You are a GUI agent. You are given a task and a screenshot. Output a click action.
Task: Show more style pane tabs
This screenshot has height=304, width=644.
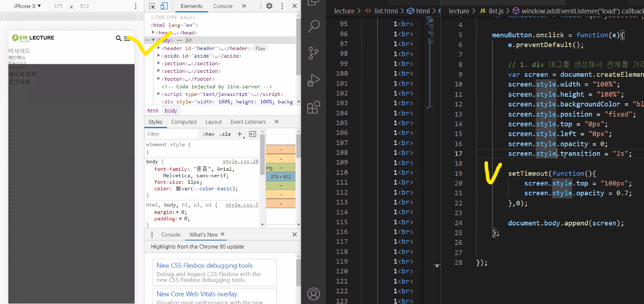tap(277, 122)
